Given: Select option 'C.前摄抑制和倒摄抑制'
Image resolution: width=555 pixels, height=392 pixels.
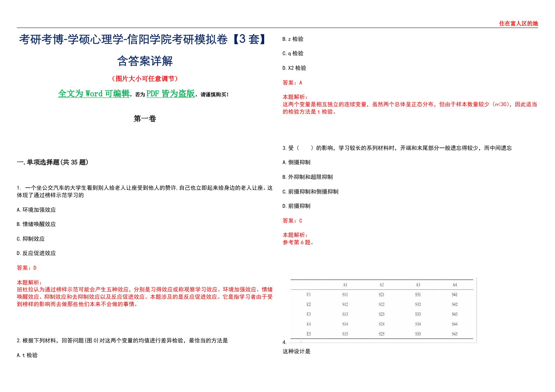Looking at the screenshot, I should [311, 192].
